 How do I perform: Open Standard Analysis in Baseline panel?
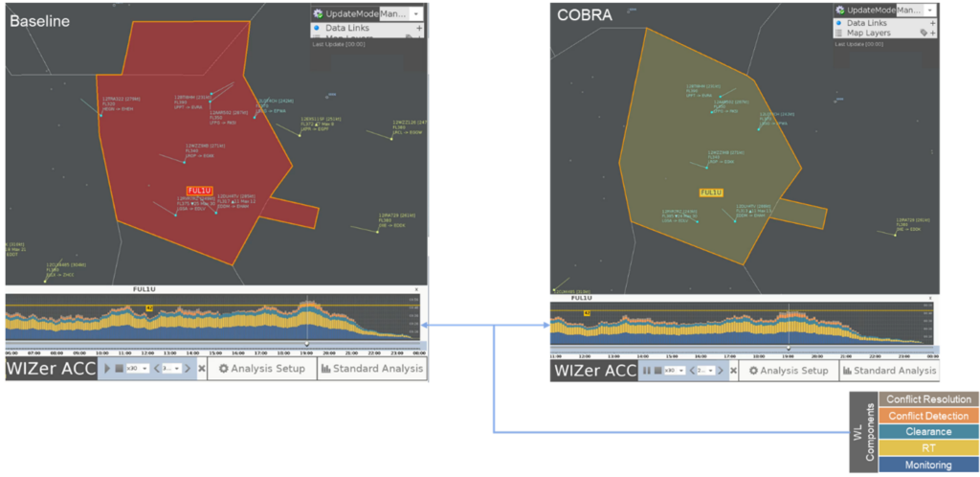click(372, 368)
